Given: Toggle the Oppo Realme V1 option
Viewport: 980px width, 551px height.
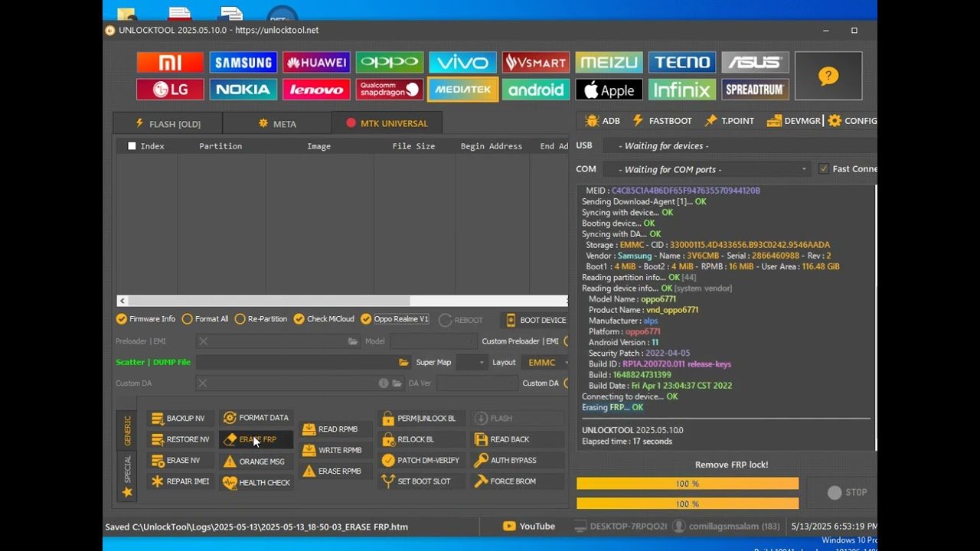Looking at the screenshot, I should [394, 319].
